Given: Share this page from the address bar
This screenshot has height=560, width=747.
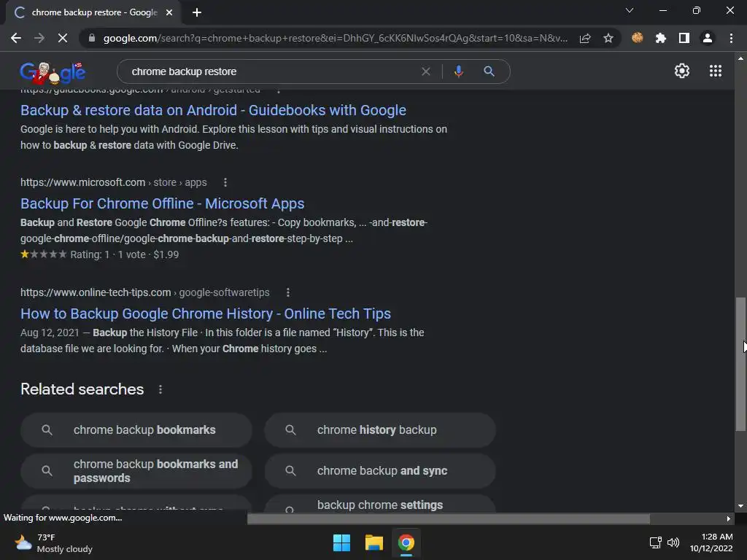Looking at the screenshot, I should click(x=585, y=38).
